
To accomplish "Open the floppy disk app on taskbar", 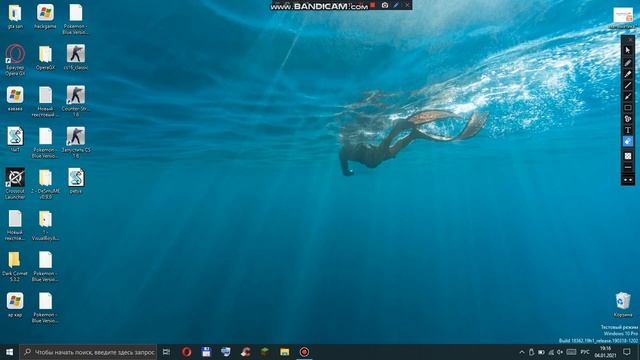I will [206, 352].
